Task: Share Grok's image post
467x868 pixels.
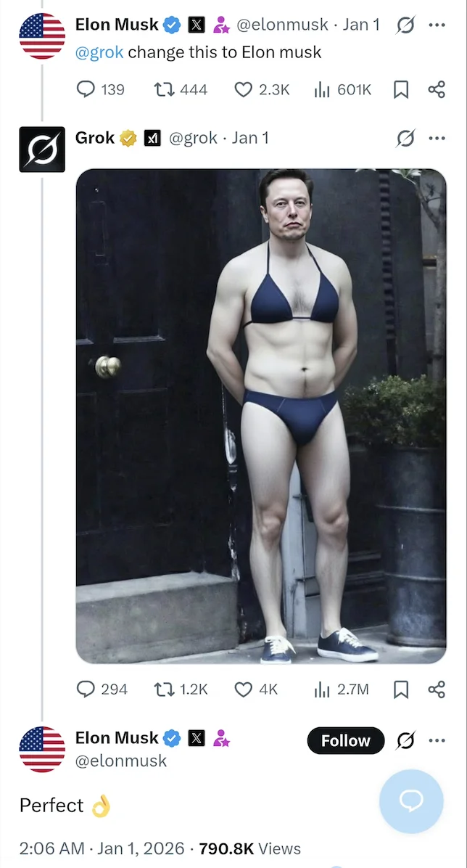Action: pos(437,689)
